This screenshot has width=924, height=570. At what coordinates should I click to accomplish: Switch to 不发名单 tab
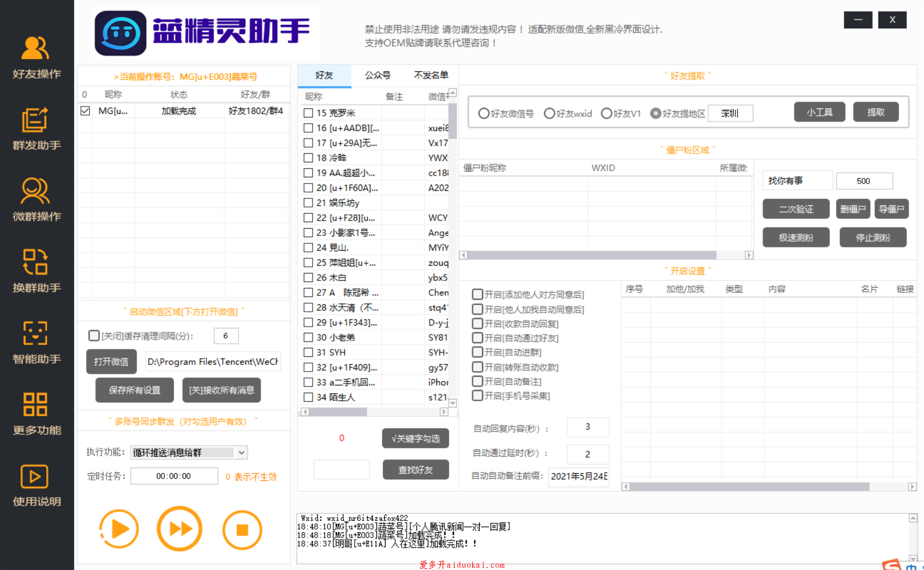[431, 75]
